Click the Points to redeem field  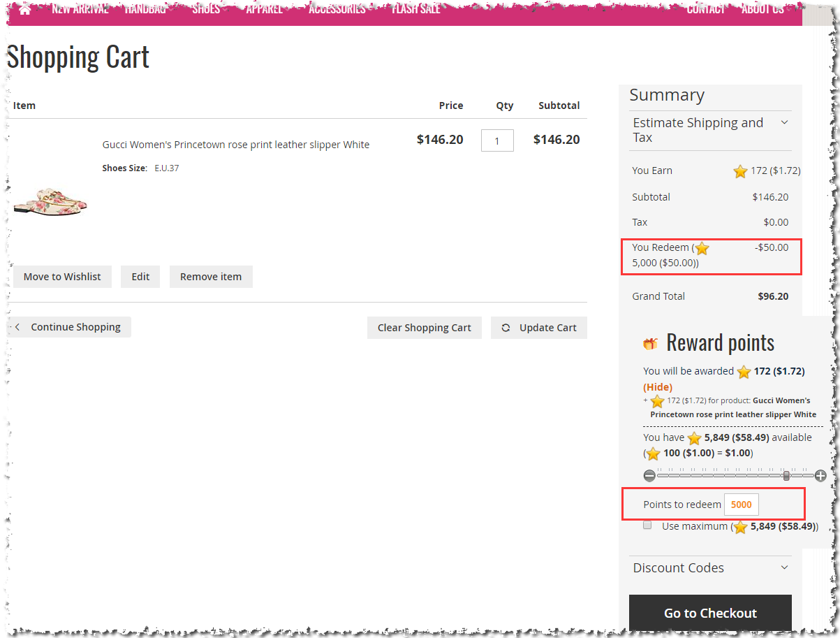point(741,505)
